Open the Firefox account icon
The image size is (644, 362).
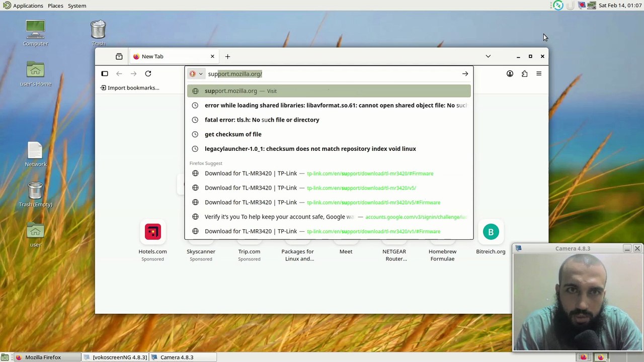[510, 74]
